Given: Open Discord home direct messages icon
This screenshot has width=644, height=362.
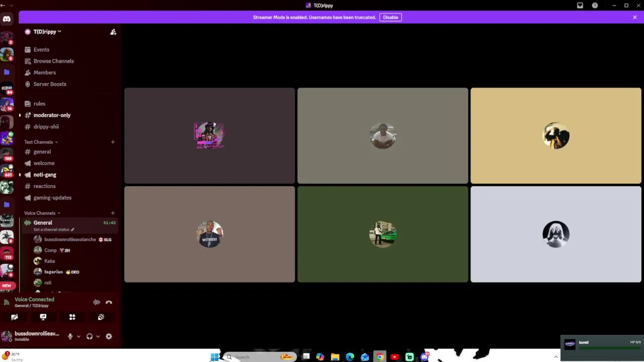Looking at the screenshot, I should pyautogui.click(x=7, y=19).
